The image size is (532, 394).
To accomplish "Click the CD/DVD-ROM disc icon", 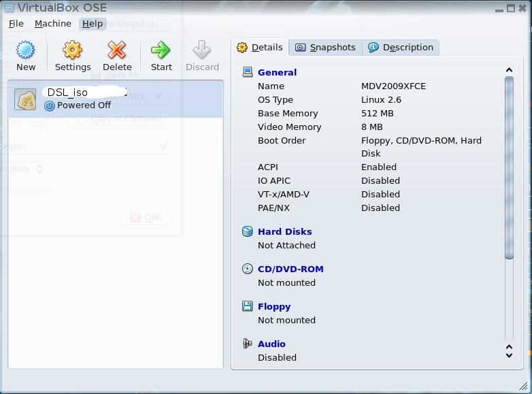I will tap(248, 269).
